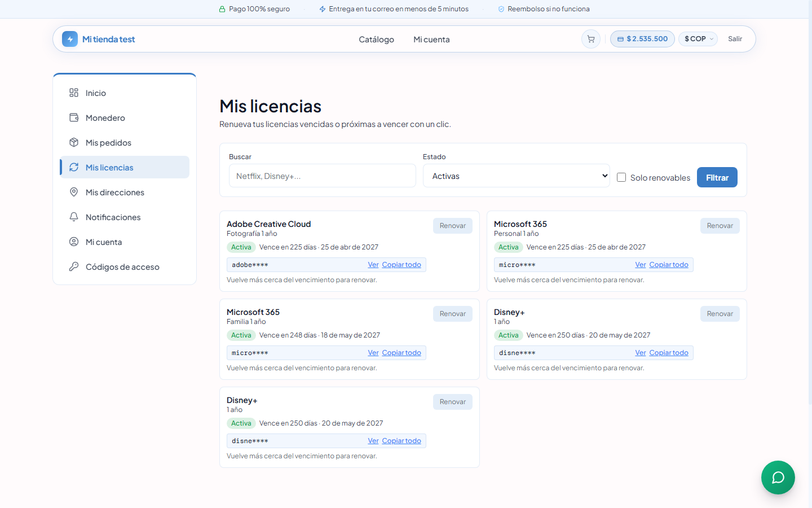This screenshot has width=812, height=508.
Task: Click the Códigos de acceso key icon
Action: (x=74, y=266)
